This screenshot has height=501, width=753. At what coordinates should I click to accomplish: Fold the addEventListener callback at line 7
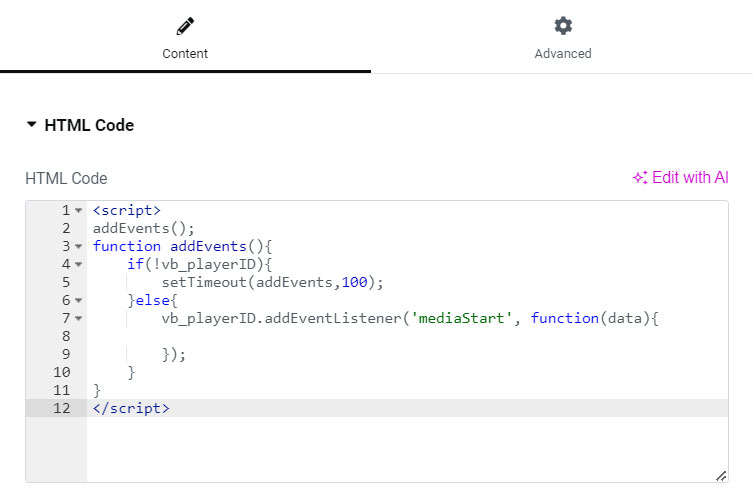(x=78, y=319)
